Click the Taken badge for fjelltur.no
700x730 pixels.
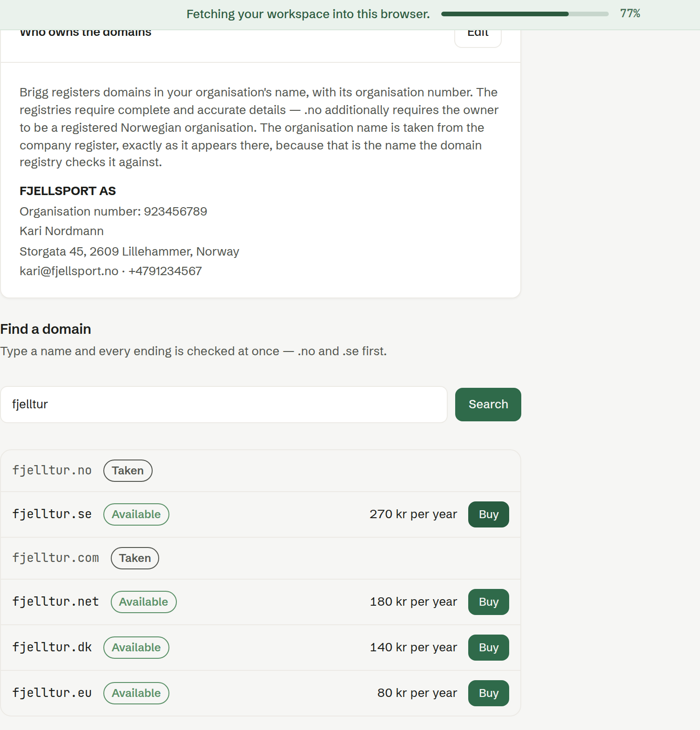128,471
